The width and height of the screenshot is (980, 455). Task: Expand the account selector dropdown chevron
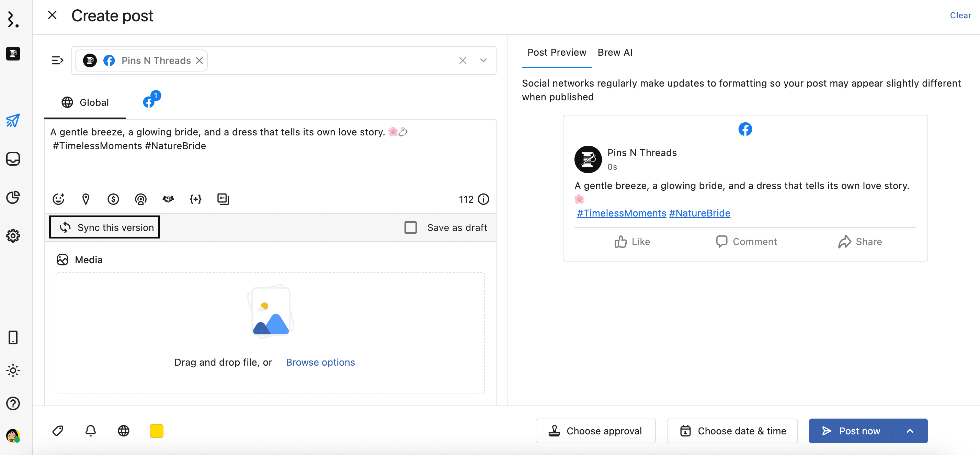(x=483, y=60)
